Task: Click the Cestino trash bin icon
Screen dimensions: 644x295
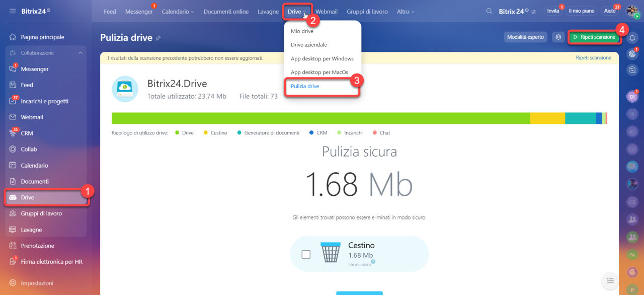Action: pos(331,253)
